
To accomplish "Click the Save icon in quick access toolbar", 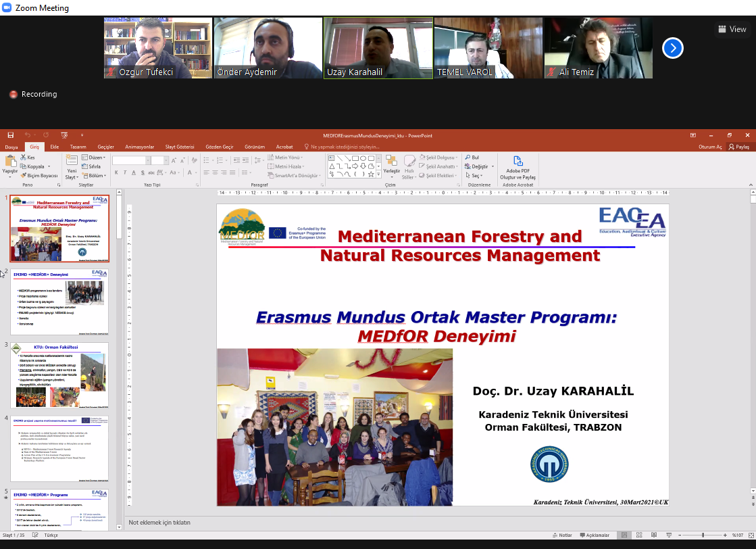I will click(x=10, y=135).
